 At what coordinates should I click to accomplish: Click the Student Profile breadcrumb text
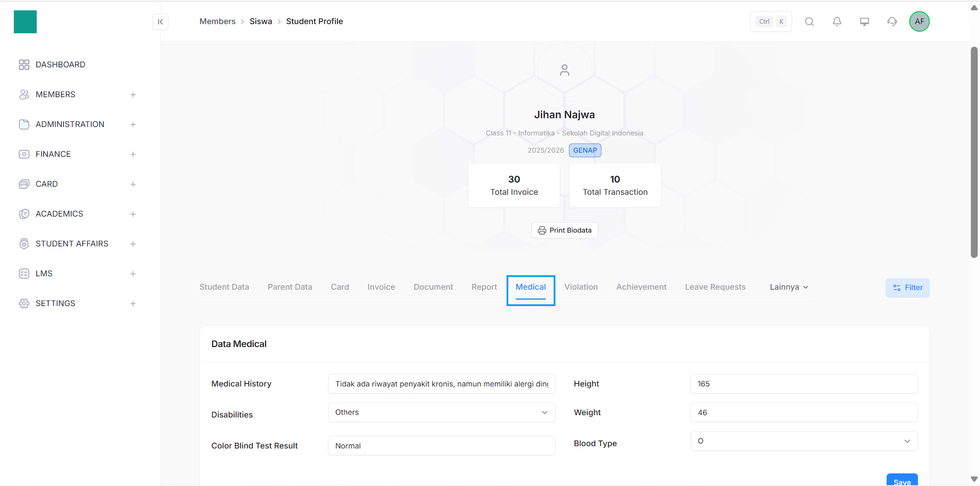click(x=314, y=21)
